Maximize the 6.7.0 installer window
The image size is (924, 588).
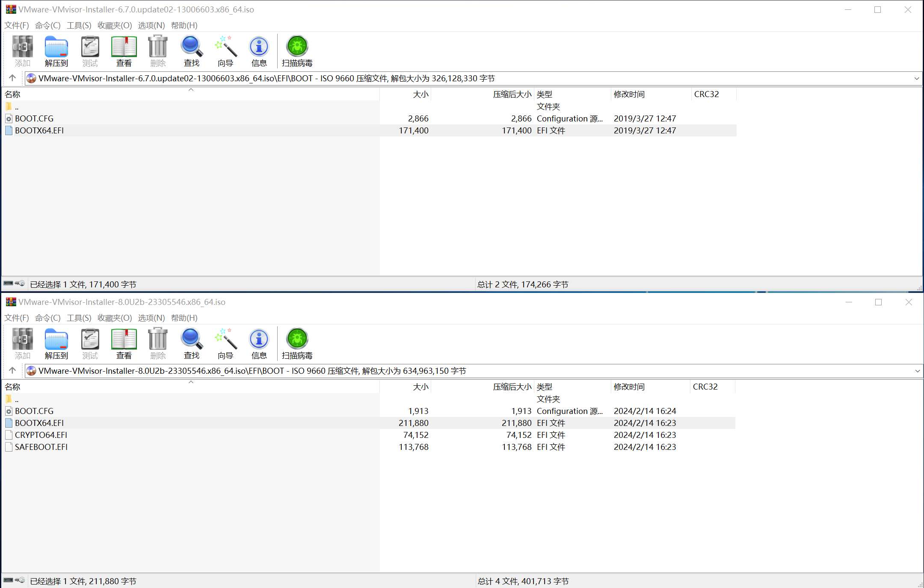pos(878,9)
